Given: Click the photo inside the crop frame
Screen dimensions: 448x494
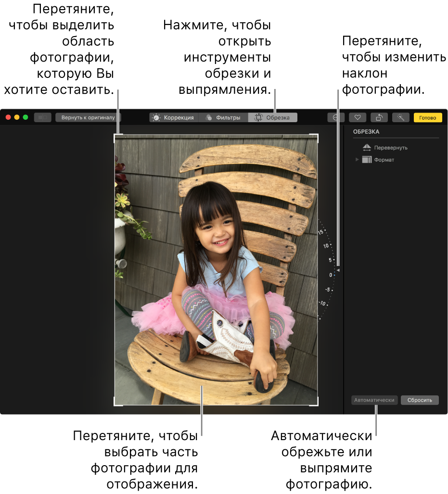Looking at the screenshot, I should (x=217, y=269).
